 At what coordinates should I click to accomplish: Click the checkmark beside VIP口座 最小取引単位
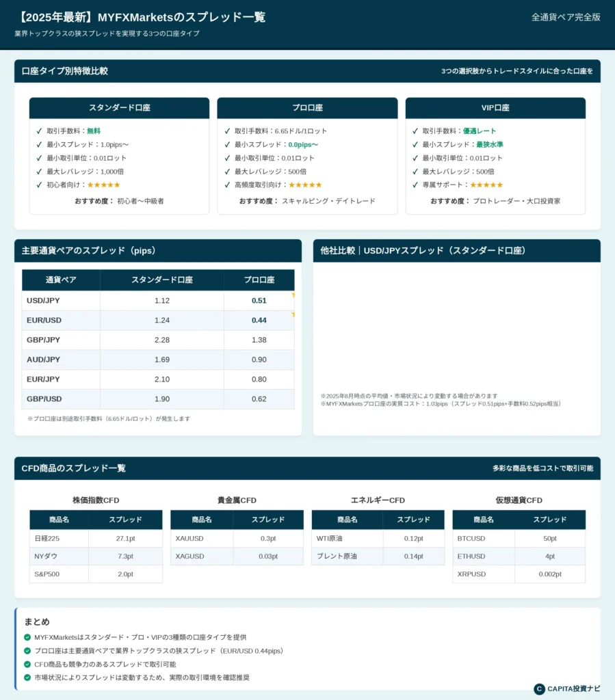(x=415, y=158)
